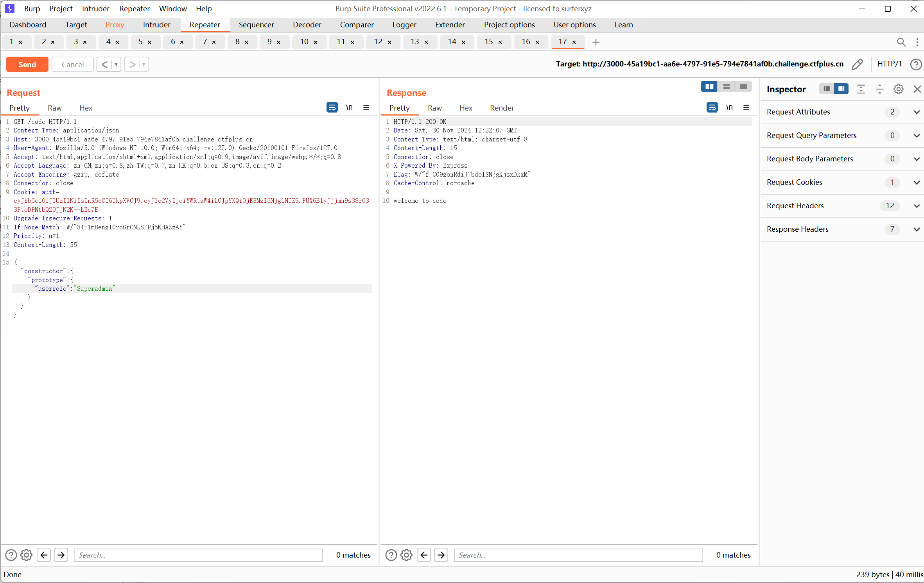Open the history forward dropdown arrow
Viewport: 924px width, 583px height.
tap(144, 64)
